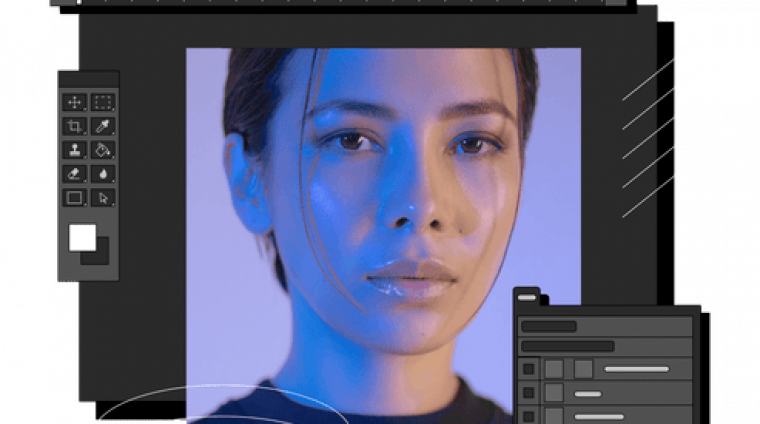Choose the Path Selection arrow tool

(103, 198)
